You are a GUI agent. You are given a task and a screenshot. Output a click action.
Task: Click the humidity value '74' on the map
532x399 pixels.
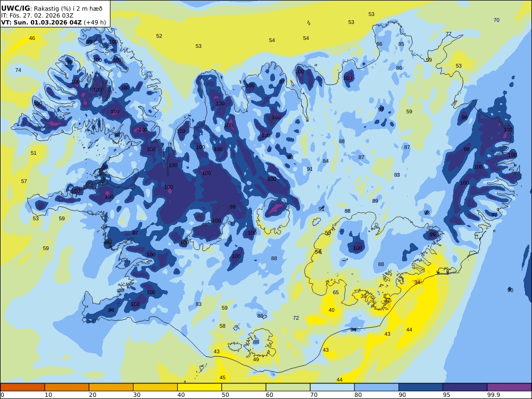pos(18,70)
